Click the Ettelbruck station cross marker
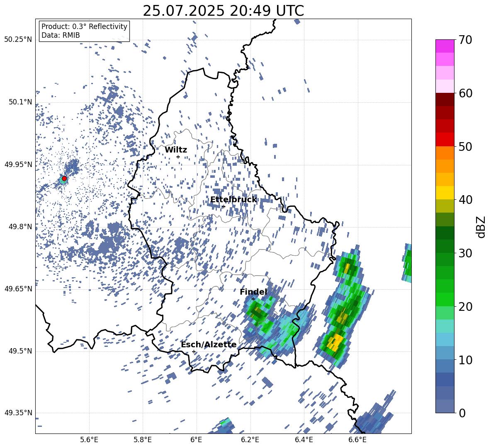491x448 pixels. tap(224, 206)
